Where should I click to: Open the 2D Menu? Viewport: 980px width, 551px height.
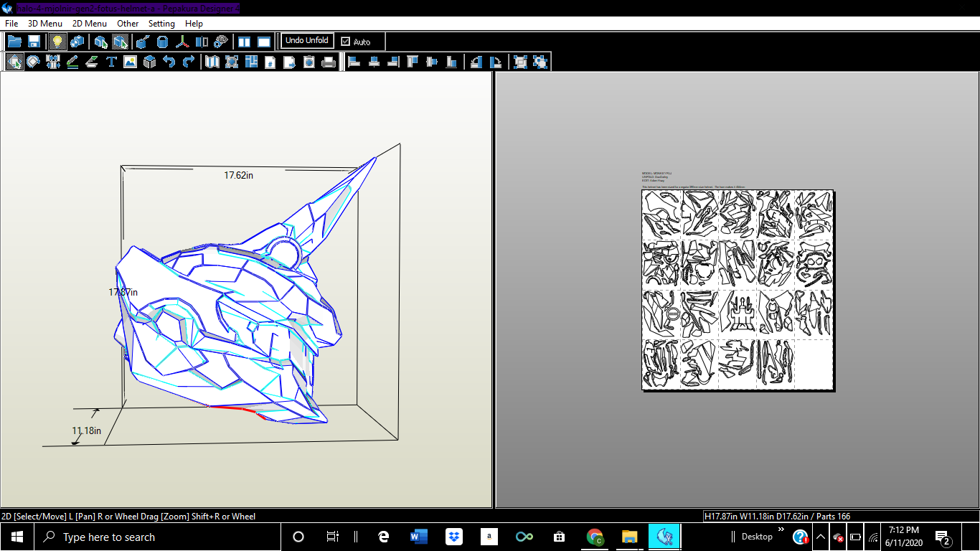coord(90,24)
